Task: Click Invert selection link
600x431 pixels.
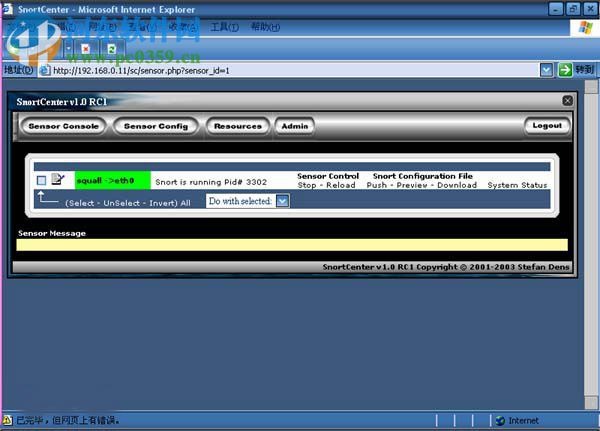Action: (160, 203)
